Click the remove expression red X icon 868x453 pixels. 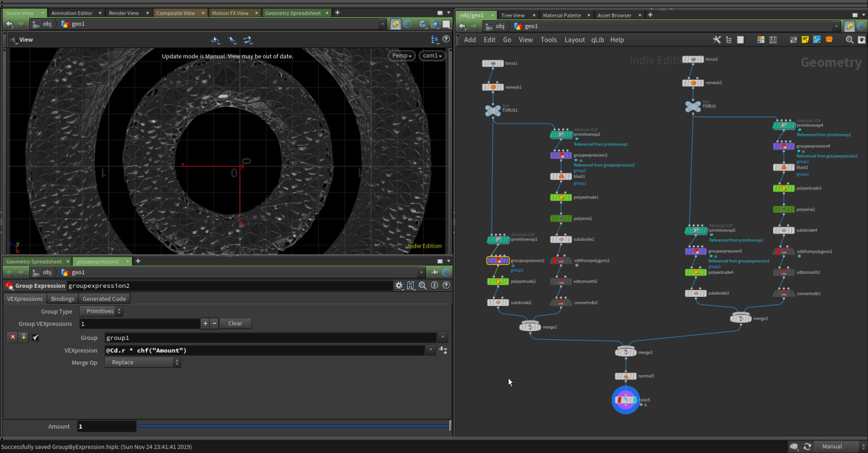[12, 337]
